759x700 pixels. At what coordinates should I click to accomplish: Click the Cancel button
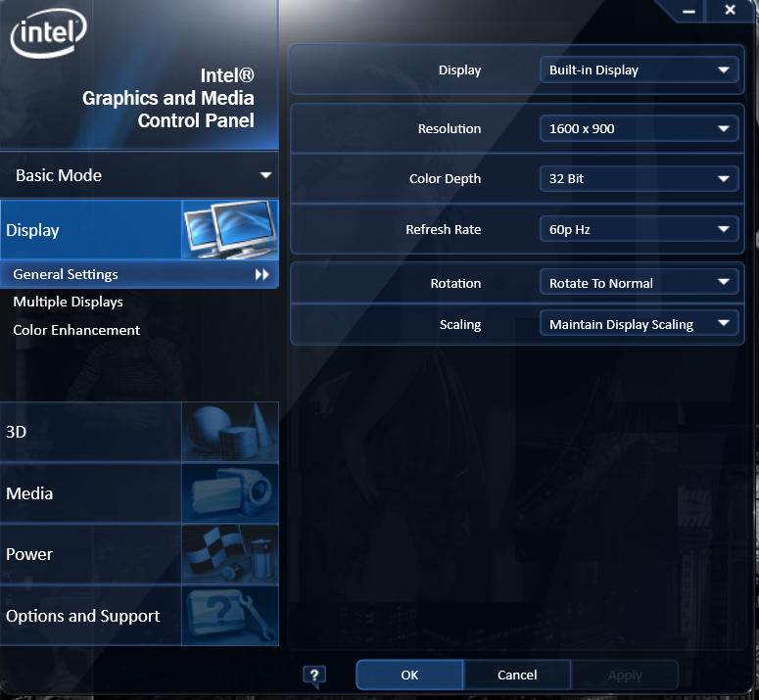pyautogui.click(x=517, y=675)
